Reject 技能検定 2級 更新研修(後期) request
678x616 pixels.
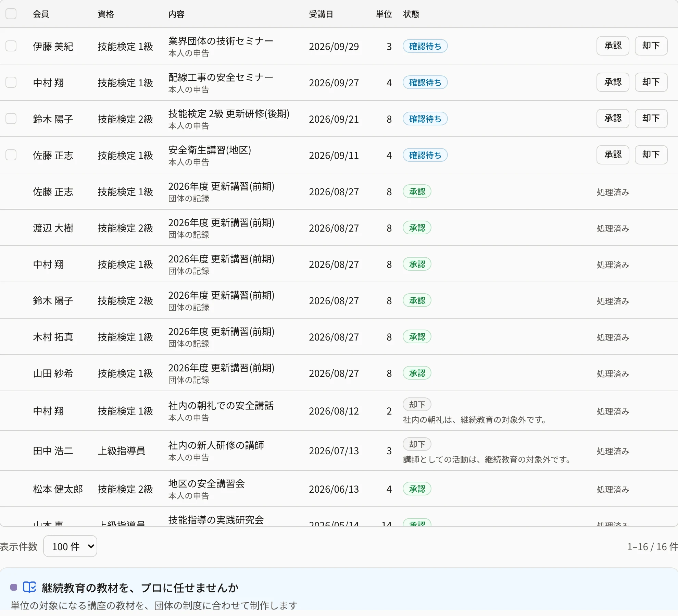651,119
